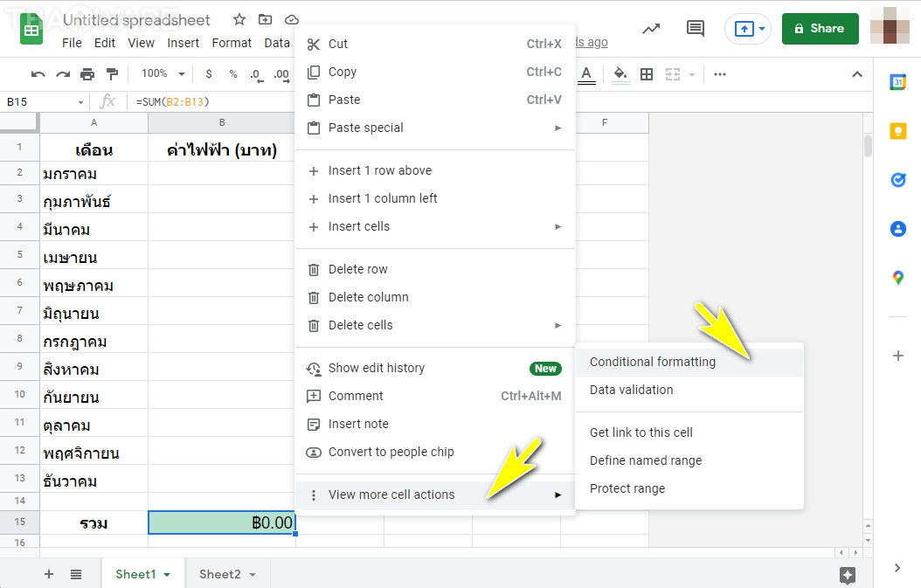This screenshot has height=588, width=921.
Task: Open Google Tasks in side panel
Action: (898, 180)
